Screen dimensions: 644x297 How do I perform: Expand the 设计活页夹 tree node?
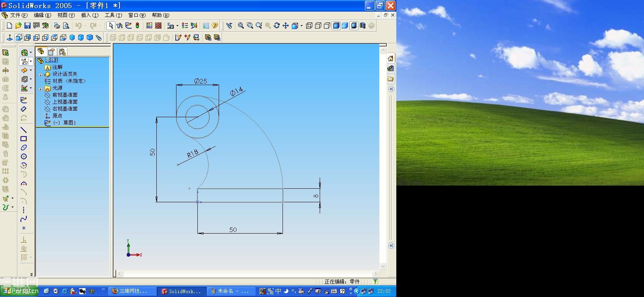pyautogui.click(x=40, y=75)
